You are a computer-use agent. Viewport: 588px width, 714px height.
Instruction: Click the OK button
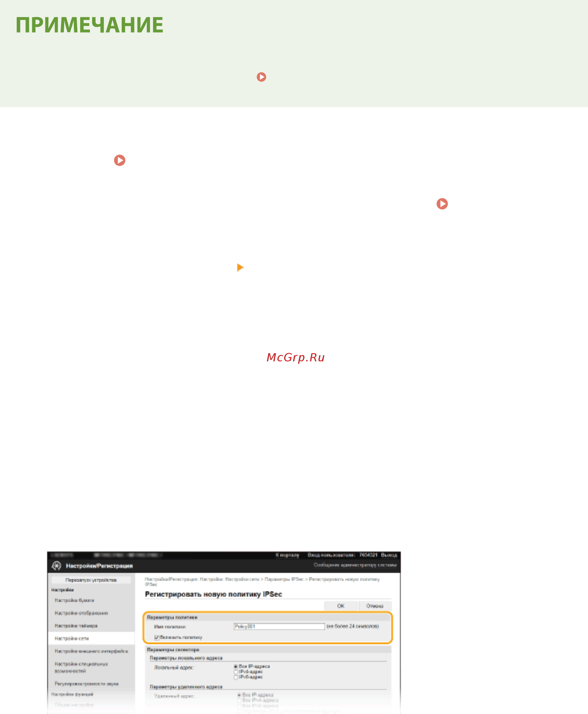tap(341, 606)
